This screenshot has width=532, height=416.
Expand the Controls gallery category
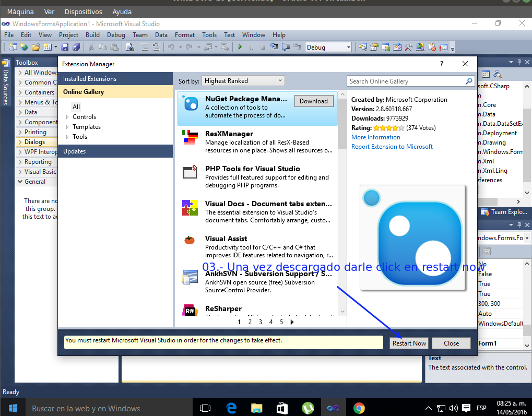click(x=67, y=117)
